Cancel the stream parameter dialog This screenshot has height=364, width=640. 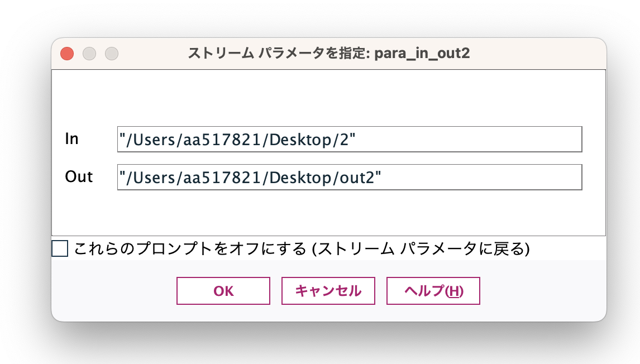(328, 290)
